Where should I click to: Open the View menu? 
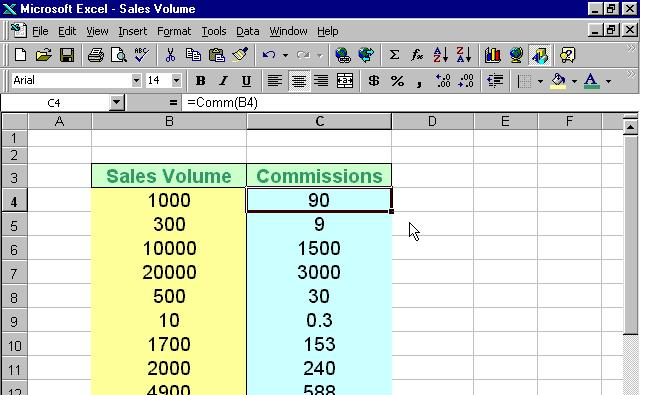[x=97, y=31]
